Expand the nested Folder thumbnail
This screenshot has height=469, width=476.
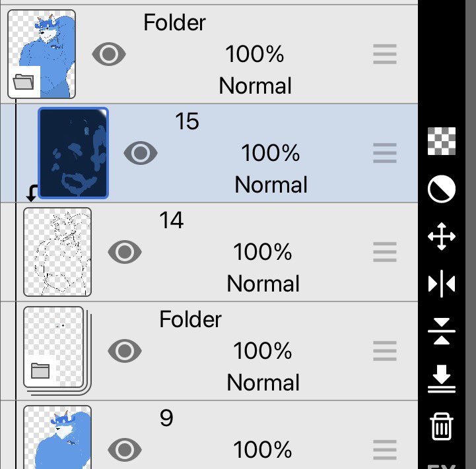pos(57,351)
